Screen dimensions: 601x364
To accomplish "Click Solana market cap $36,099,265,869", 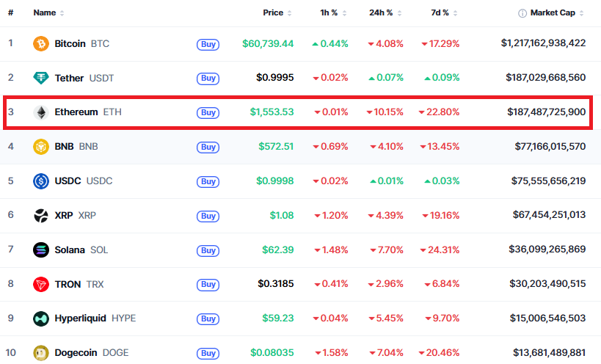I will 547,250.
